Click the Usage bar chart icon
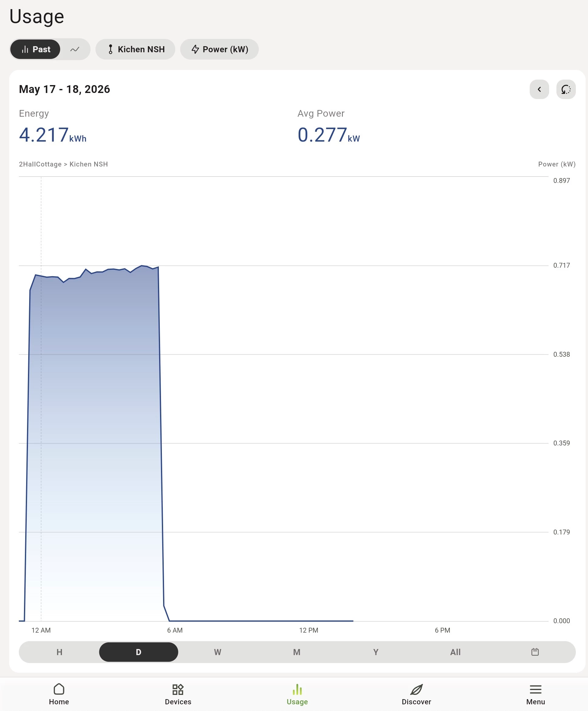Image resolution: width=588 pixels, height=711 pixels. pos(297,689)
